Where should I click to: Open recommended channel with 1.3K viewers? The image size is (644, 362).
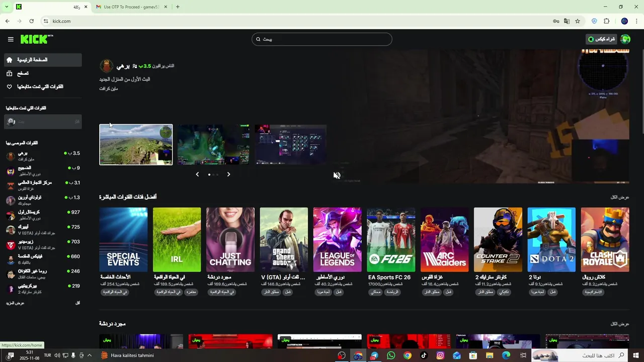(43, 200)
